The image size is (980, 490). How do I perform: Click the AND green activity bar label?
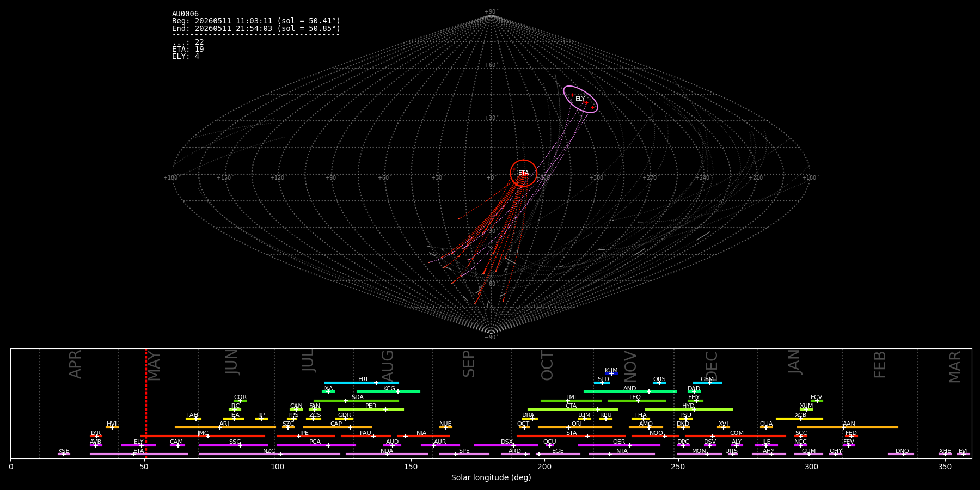[x=630, y=389]
